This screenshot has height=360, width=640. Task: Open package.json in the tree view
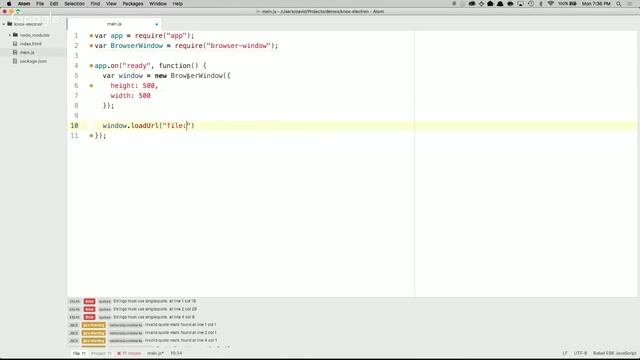33,61
